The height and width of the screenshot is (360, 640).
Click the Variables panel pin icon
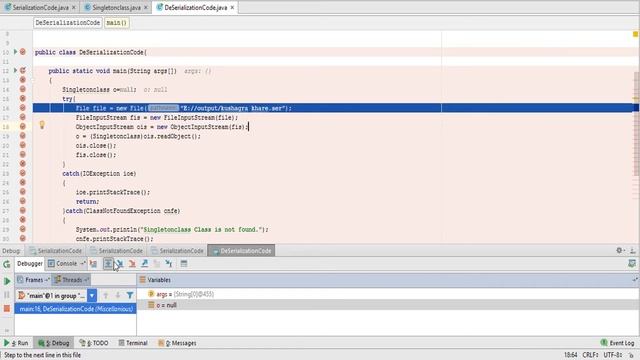coord(635,280)
